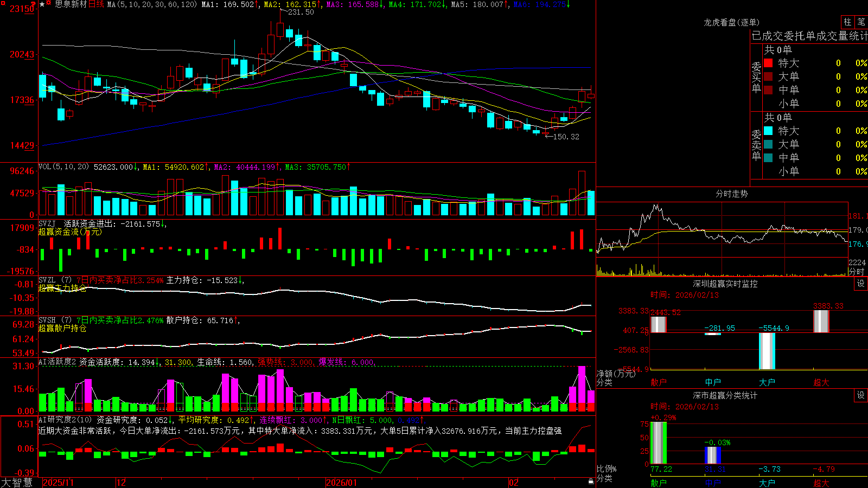Click the 资金活跃度: 14.394 value
This screenshot has height=488, width=868.
(118, 362)
